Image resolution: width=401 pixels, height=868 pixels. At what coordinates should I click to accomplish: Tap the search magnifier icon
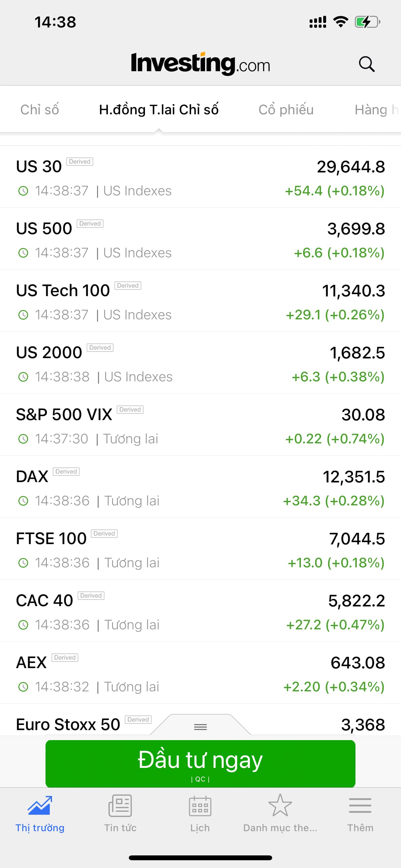click(366, 64)
